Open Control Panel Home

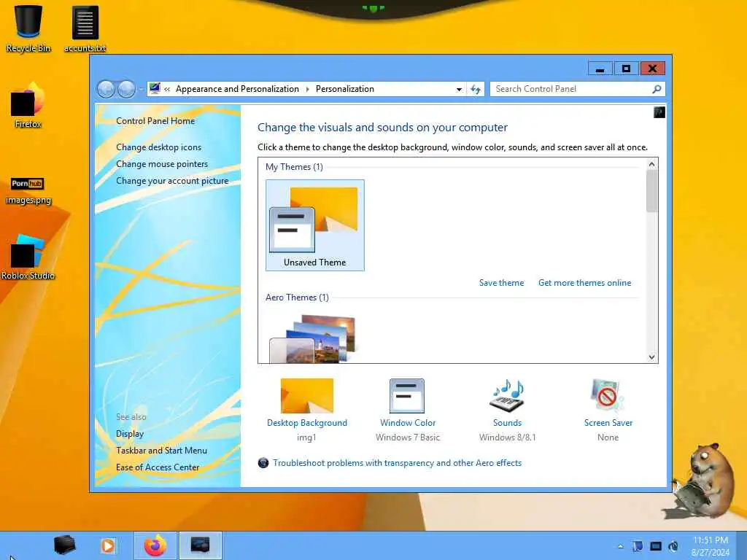(155, 121)
